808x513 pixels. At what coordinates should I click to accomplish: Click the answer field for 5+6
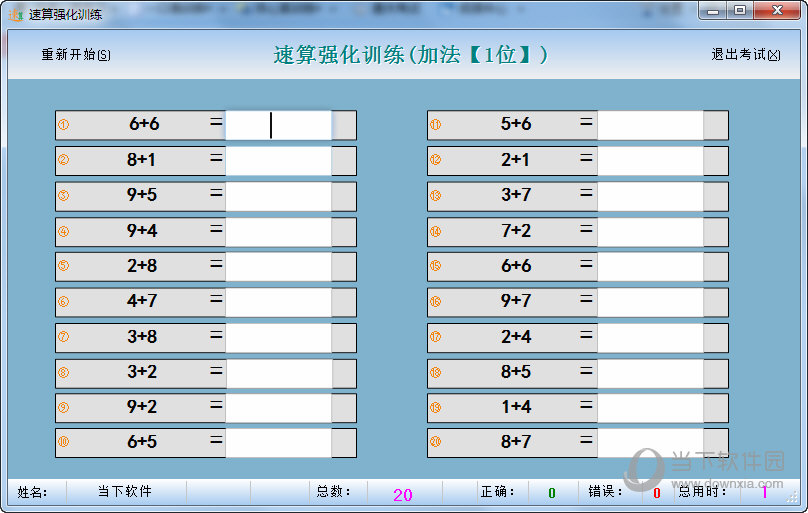tap(651, 125)
